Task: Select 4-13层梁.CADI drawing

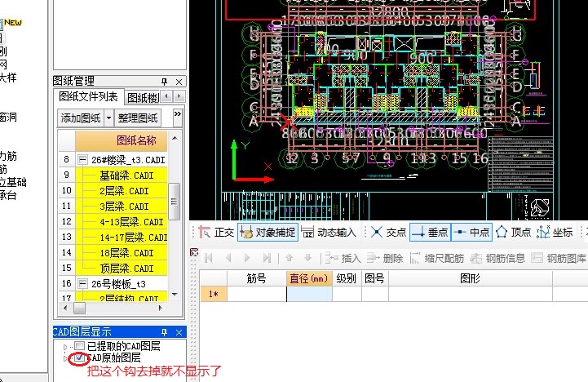Action: tap(122, 222)
